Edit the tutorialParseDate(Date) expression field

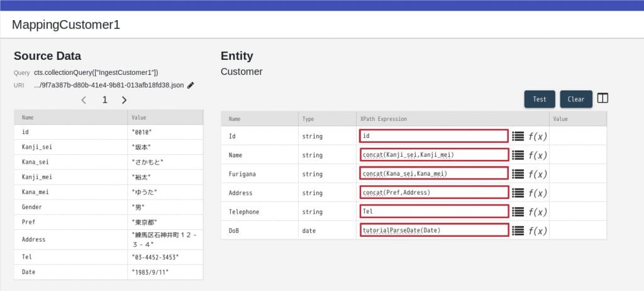[x=433, y=231]
